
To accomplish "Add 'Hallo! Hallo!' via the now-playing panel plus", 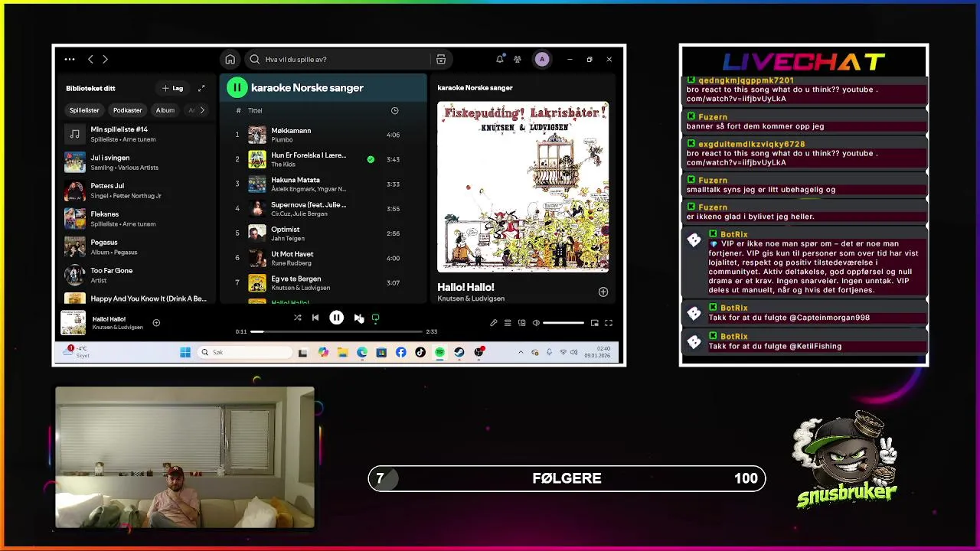I will 603,292.
